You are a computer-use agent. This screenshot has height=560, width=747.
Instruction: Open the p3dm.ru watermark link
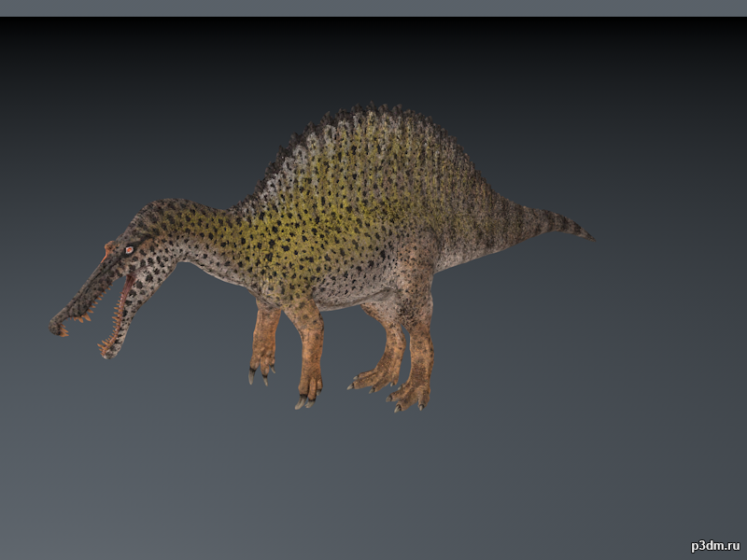coord(715,546)
